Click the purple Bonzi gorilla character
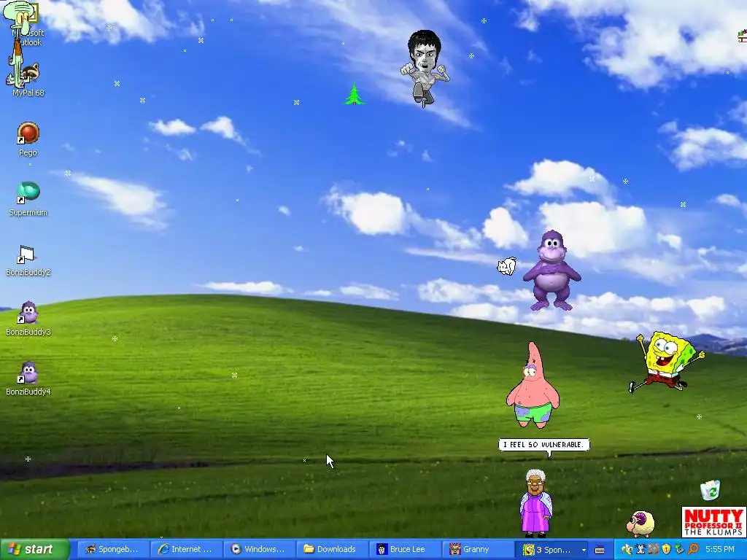This screenshot has width=747, height=560. 551,270
